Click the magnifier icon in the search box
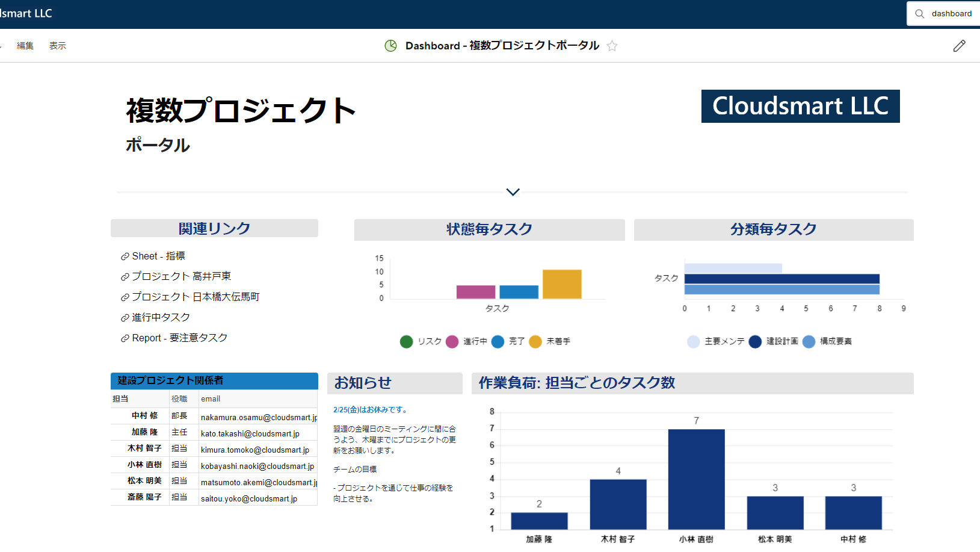This screenshot has width=980, height=552. tap(919, 13)
